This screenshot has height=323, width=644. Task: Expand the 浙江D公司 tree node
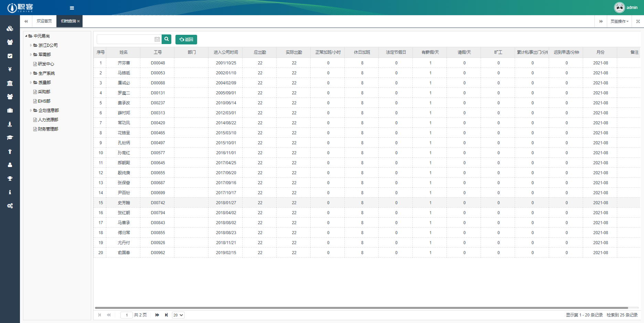[x=31, y=45]
